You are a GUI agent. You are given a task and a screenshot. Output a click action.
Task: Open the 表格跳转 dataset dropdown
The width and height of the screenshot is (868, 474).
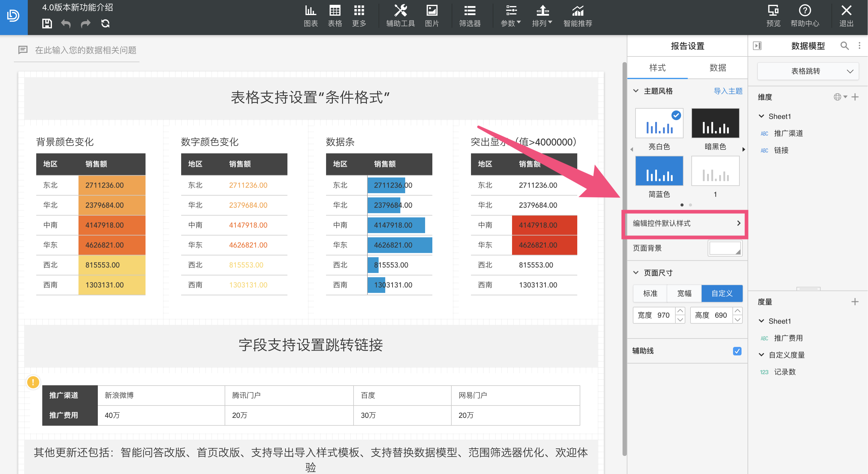click(808, 71)
